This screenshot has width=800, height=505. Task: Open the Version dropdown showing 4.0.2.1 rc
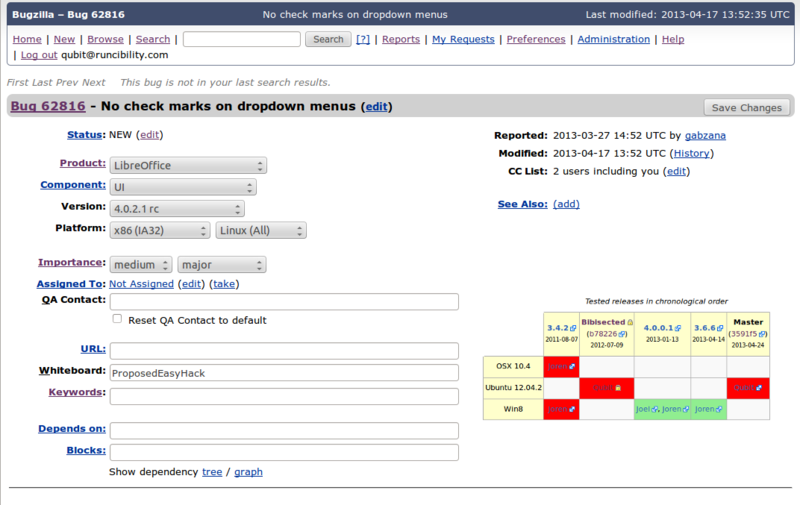[177, 209]
